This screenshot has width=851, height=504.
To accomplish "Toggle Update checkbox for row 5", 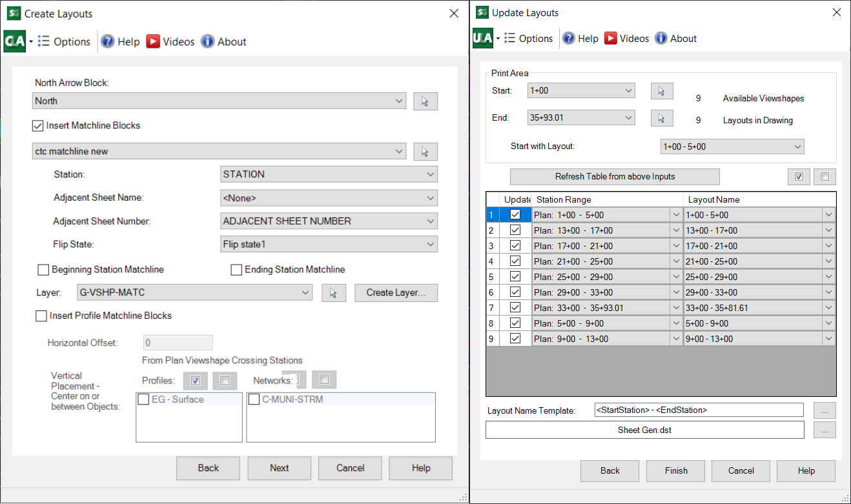I will point(515,277).
